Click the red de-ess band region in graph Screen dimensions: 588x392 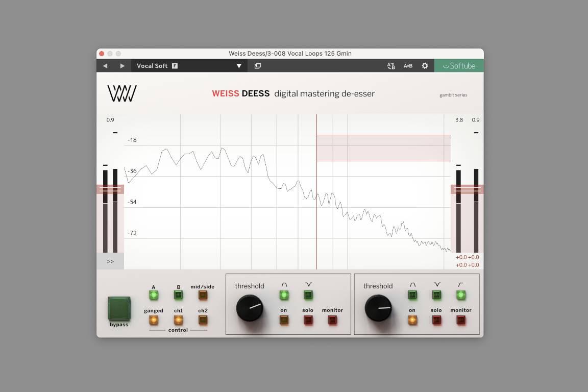pyautogui.click(x=383, y=148)
